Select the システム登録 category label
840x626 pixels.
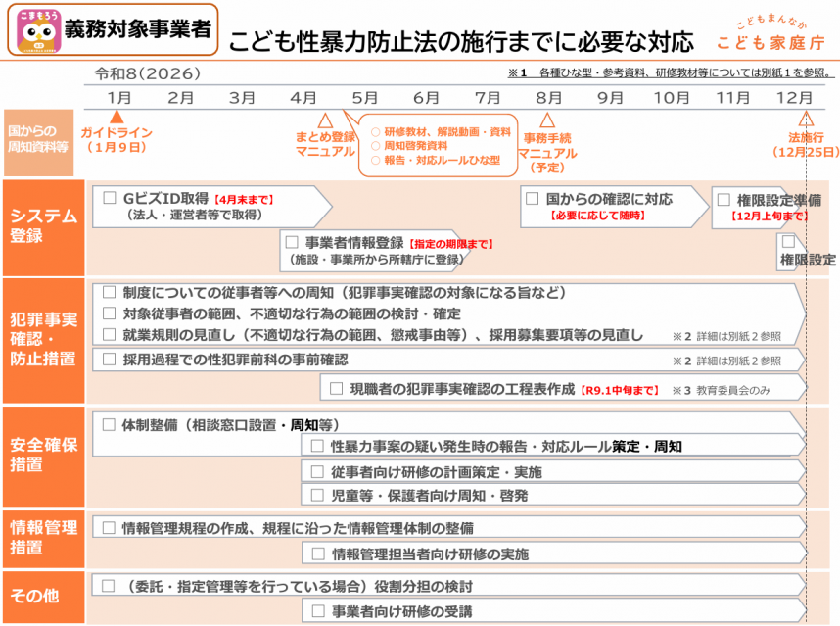tap(44, 227)
